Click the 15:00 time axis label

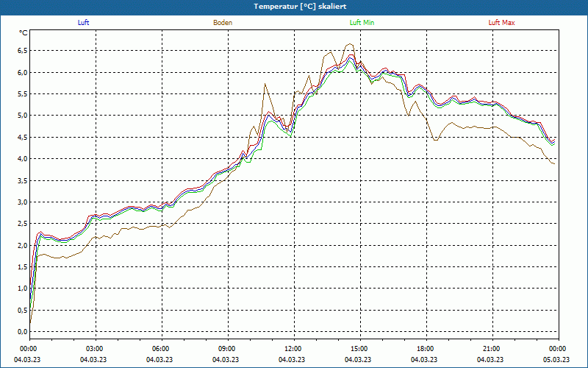coord(359,349)
